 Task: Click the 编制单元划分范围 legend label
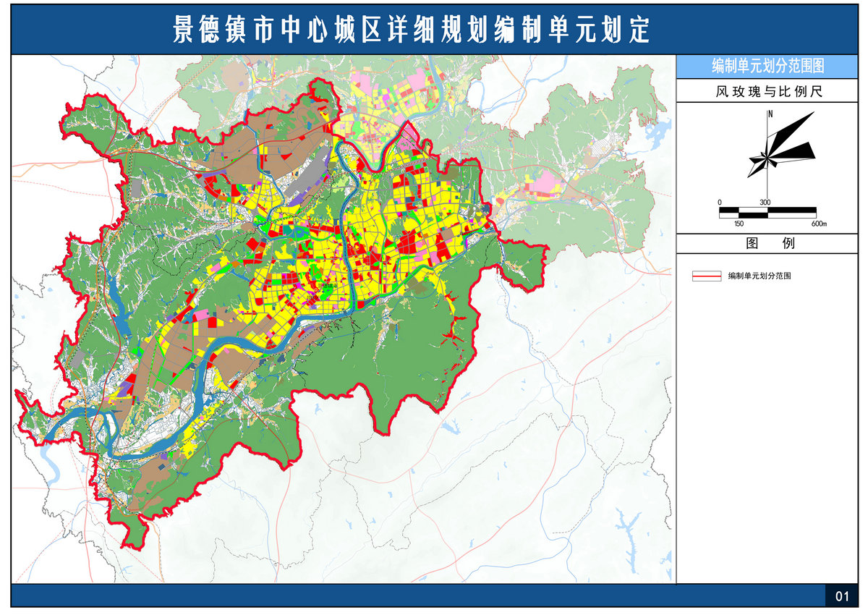[x=759, y=276]
